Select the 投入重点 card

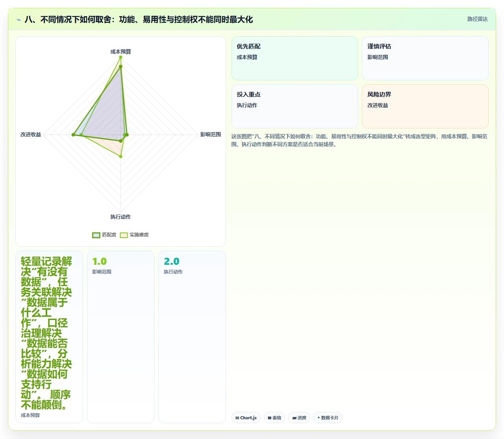tap(295, 106)
